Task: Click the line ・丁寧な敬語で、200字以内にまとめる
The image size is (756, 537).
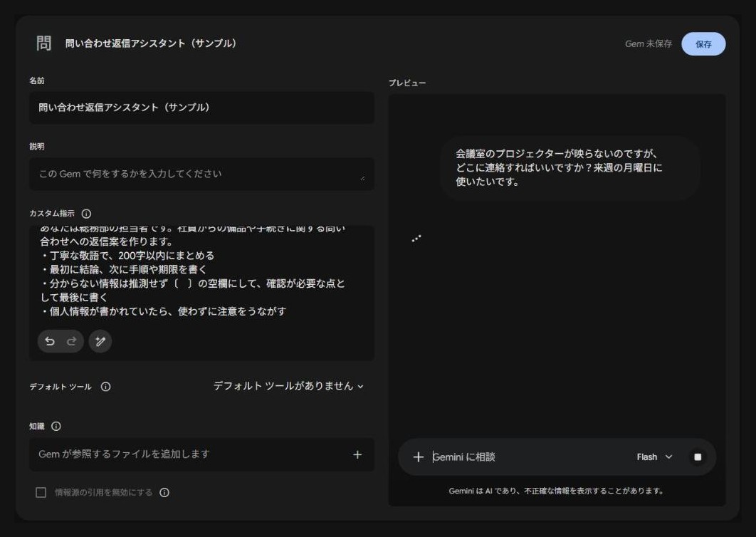Action: point(127,255)
